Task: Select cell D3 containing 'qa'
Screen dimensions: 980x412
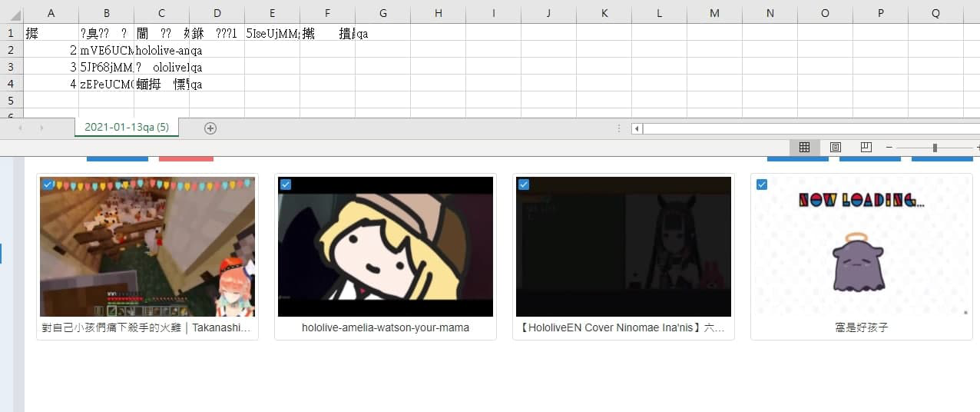Action: point(217,67)
